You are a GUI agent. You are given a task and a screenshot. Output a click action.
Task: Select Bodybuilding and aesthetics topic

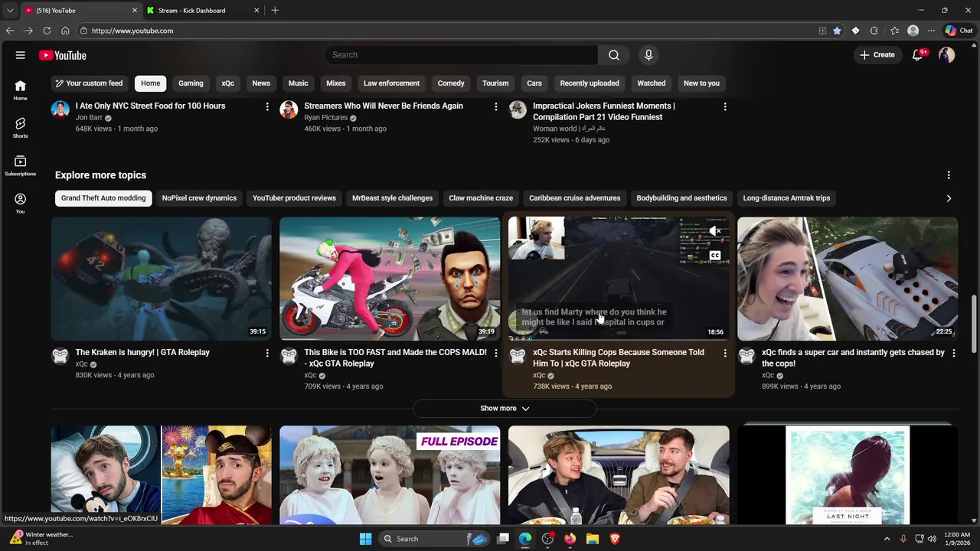681,198
